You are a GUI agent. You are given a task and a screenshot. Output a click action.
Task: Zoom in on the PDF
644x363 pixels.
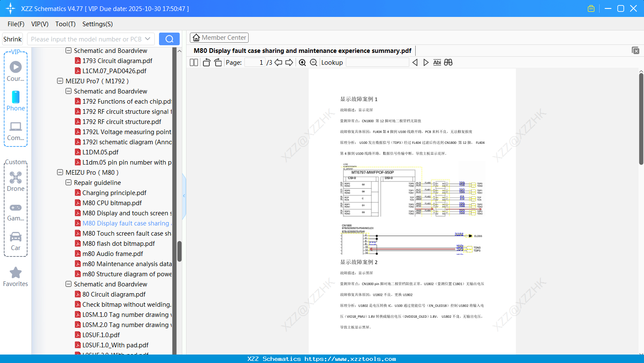tap(302, 63)
